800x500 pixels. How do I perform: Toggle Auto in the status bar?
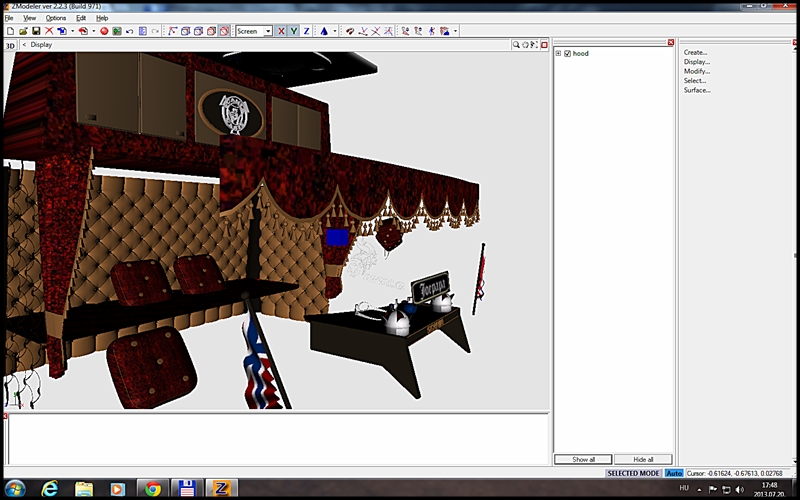(674, 473)
